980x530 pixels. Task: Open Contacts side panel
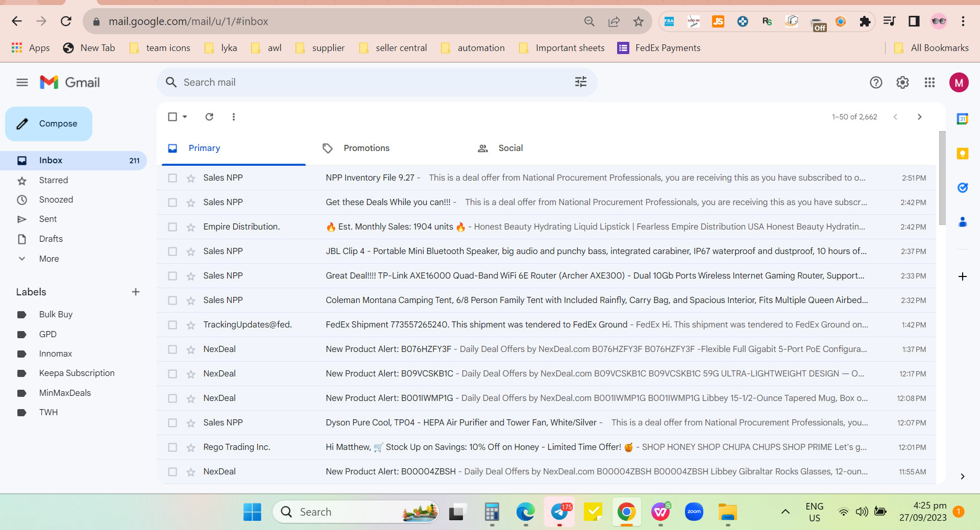[963, 222]
